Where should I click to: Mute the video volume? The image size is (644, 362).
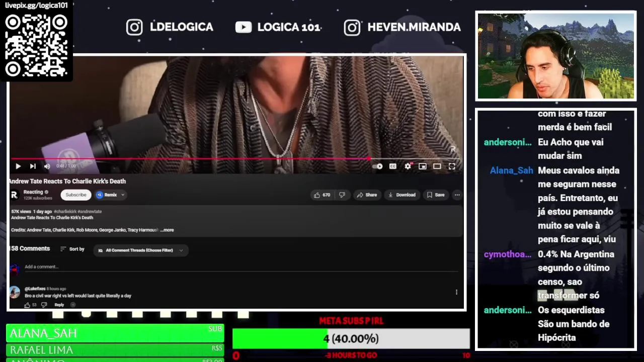[x=47, y=166]
